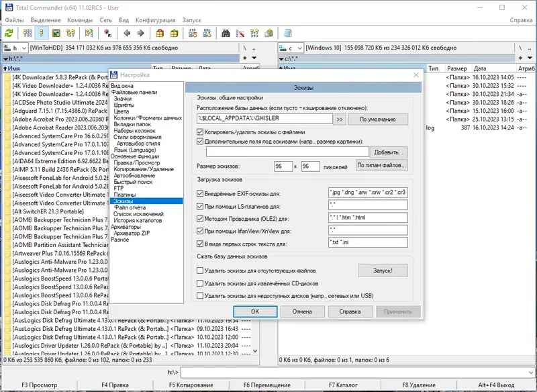The image size is (537, 392).
Task: Select 'Цвета' in settings tree
Action: point(121,111)
